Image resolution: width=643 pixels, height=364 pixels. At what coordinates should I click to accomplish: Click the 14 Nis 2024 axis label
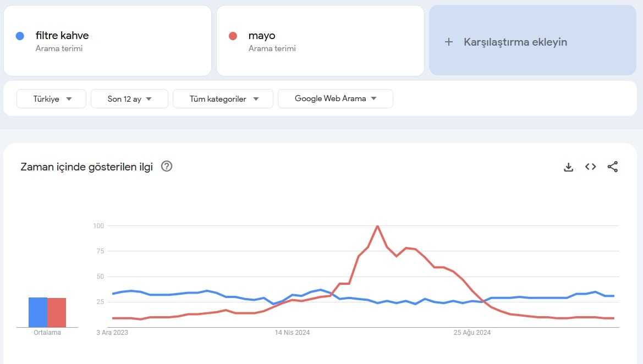pyautogui.click(x=293, y=333)
